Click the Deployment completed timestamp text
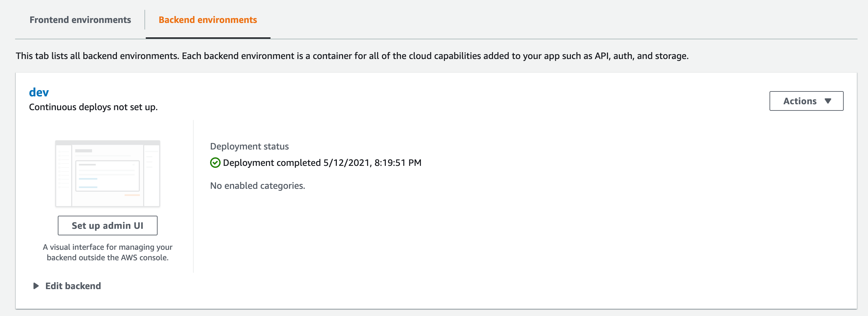 coord(322,163)
